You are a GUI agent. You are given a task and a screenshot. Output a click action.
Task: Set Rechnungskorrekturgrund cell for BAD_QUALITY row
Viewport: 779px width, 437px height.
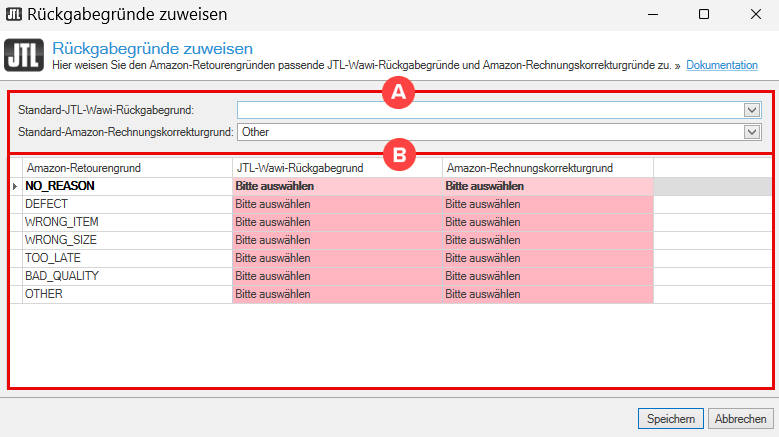tap(548, 276)
